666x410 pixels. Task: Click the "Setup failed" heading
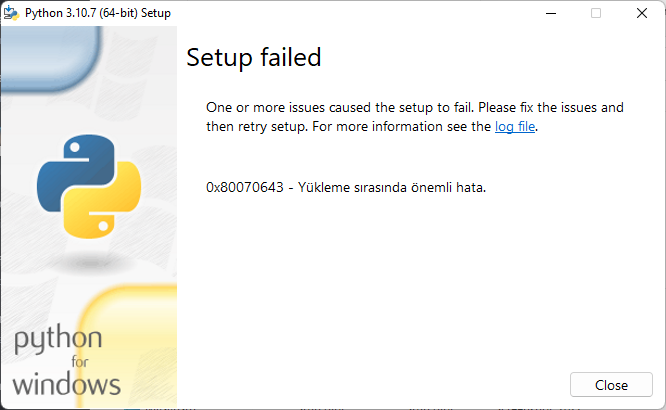click(x=254, y=58)
